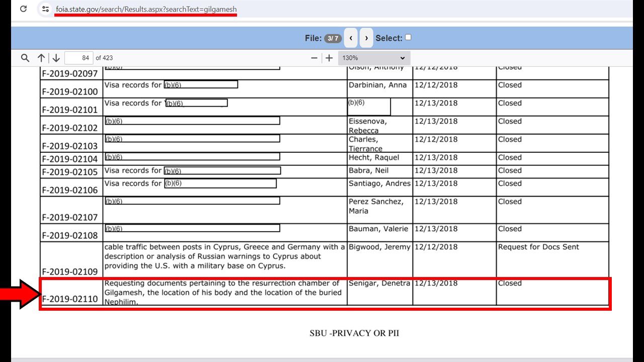Click 'Closed' status in the Senigar, Denetra row
The width and height of the screenshot is (644, 362).
(510, 283)
